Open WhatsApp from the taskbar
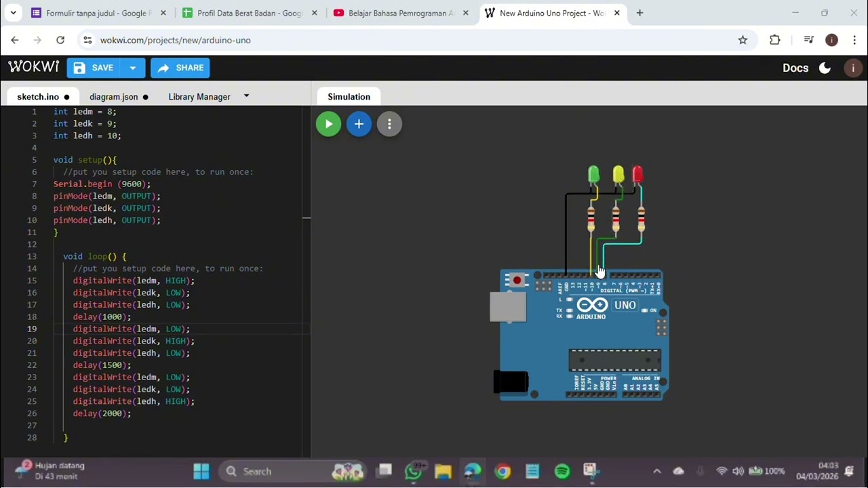The image size is (868, 488). point(413,471)
